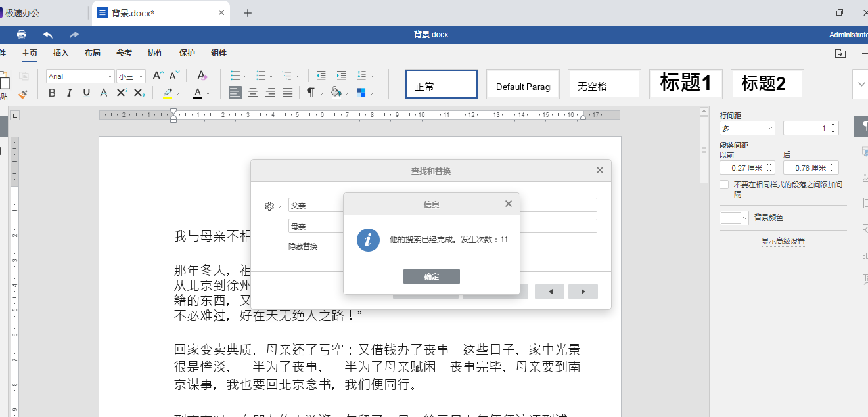Click the font color A icon
This screenshot has width=868, height=417.
[198, 93]
